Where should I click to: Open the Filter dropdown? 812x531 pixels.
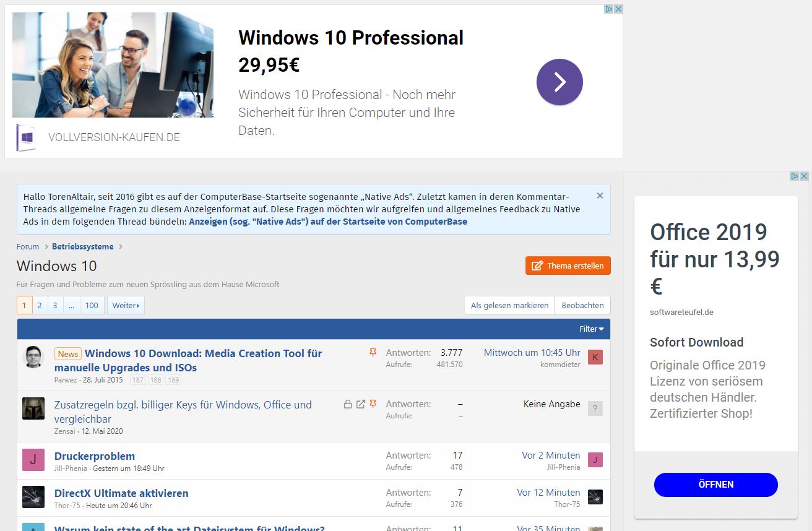pyautogui.click(x=592, y=329)
